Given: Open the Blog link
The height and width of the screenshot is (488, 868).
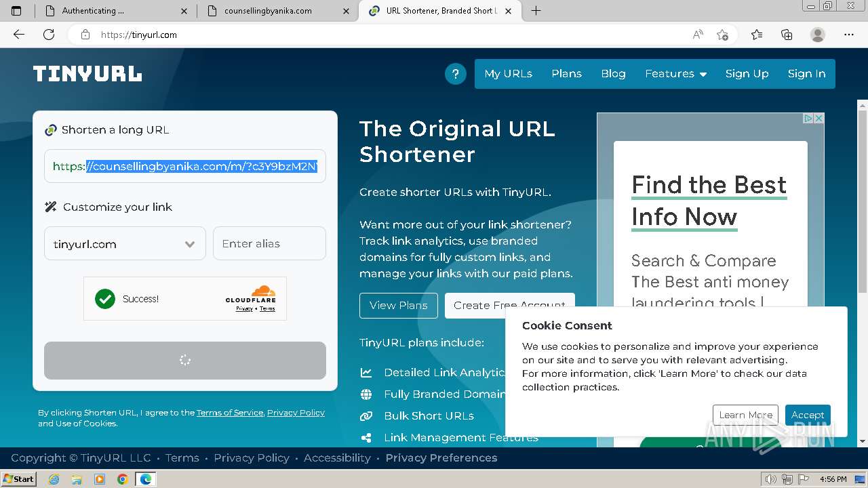Looking at the screenshot, I should (x=613, y=74).
